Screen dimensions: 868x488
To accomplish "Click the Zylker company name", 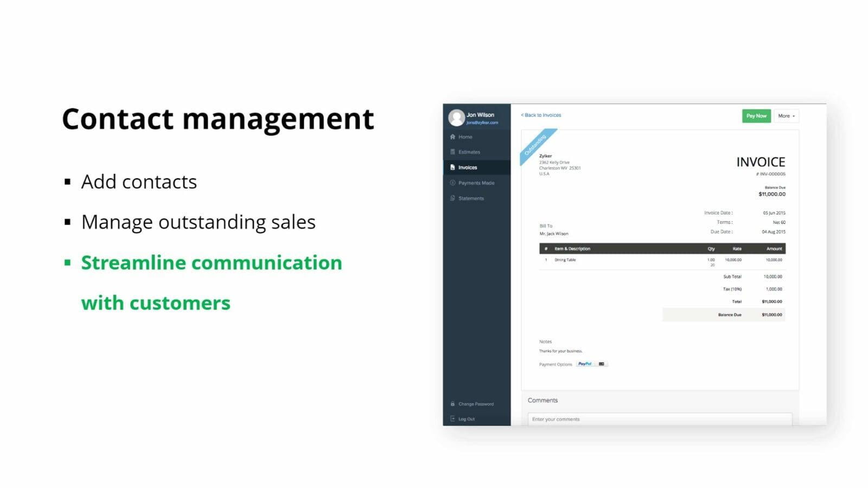I will [545, 156].
